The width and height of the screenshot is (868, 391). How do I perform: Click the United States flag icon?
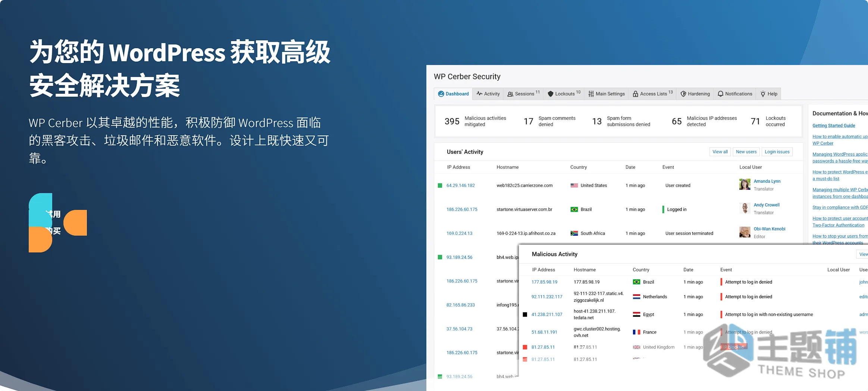click(574, 186)
